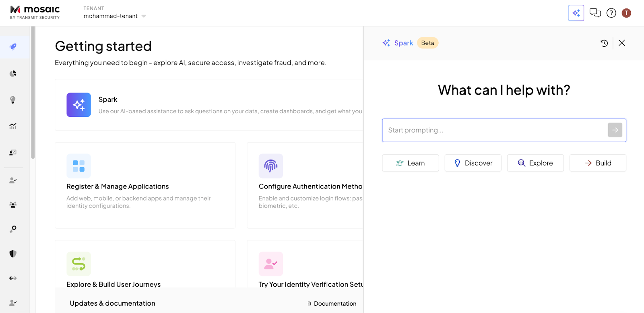644x313 pixels.
Task: Click the Build prompt button
Action: pos(598,163)
